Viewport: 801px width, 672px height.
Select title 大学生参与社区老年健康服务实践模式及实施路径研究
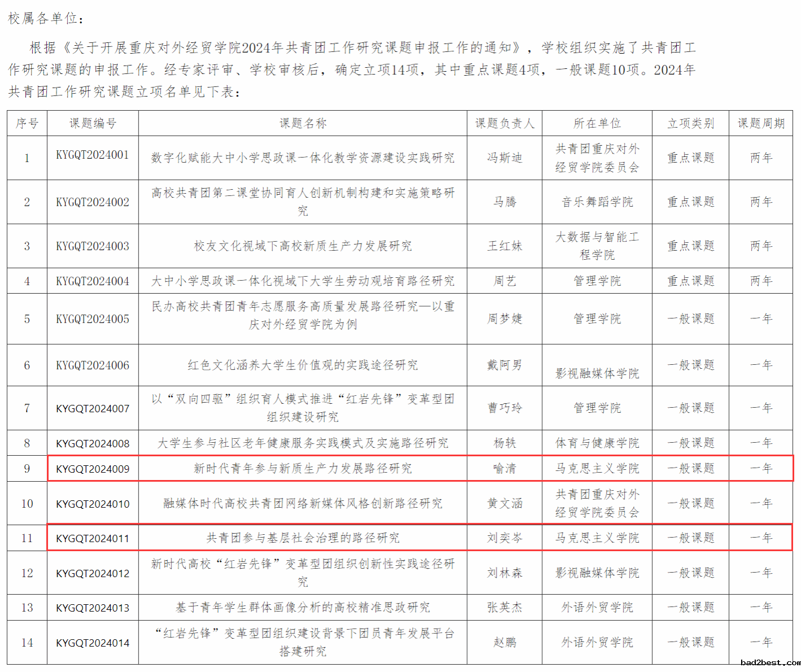(303, 443)
